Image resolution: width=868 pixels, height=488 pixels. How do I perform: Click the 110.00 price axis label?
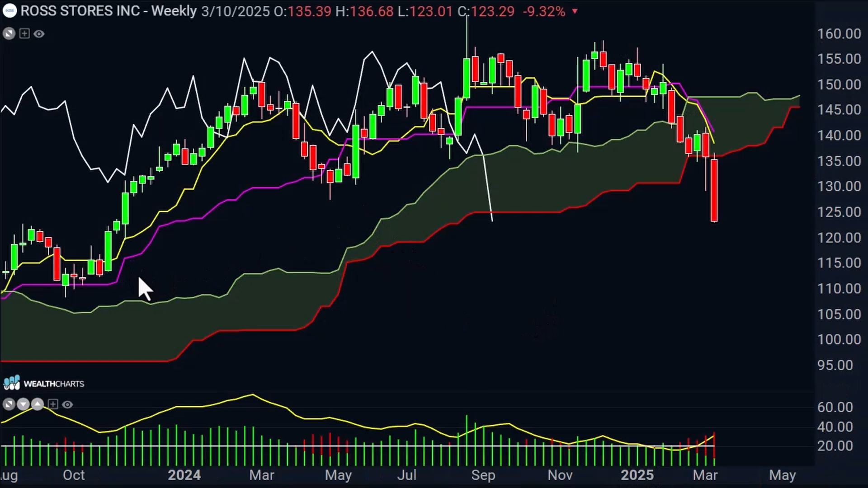(x=839, y=289)
